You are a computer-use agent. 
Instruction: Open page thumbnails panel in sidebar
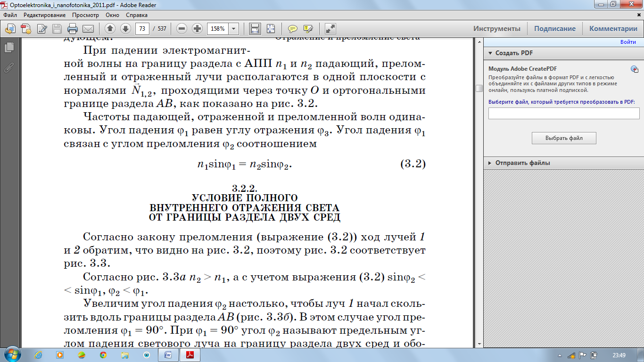tap(8, 47)
